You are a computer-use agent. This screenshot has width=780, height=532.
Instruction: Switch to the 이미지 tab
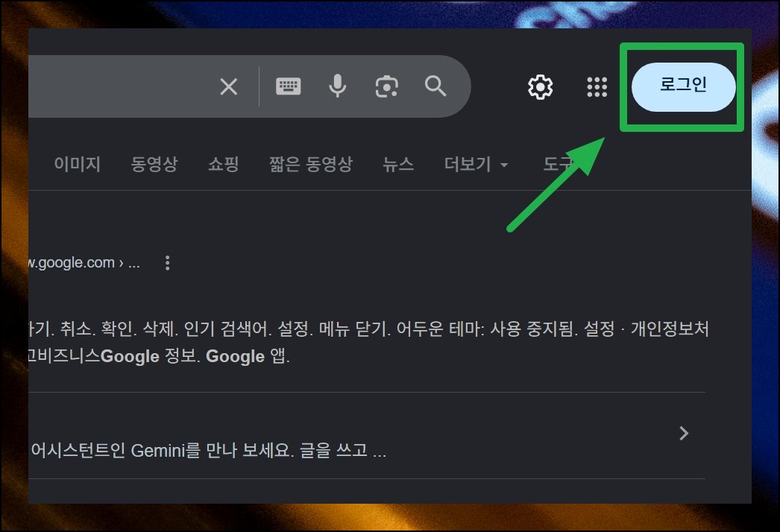click(77, 164)
